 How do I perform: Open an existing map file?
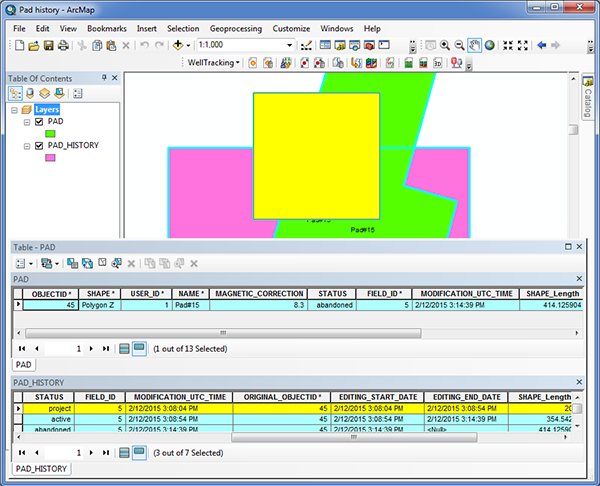34,46
